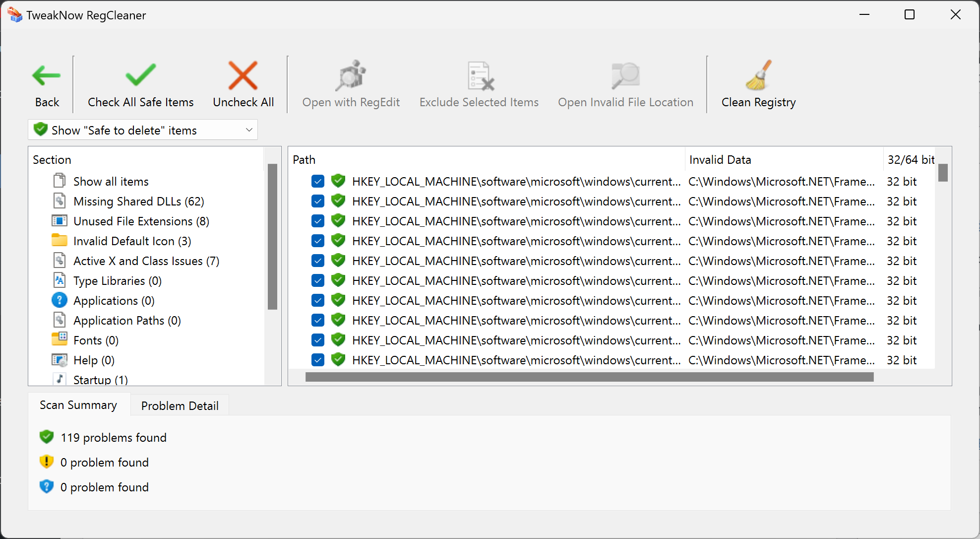
Task: Minimize the TweakNow RegCleaner window
Action: pos(864,15)
